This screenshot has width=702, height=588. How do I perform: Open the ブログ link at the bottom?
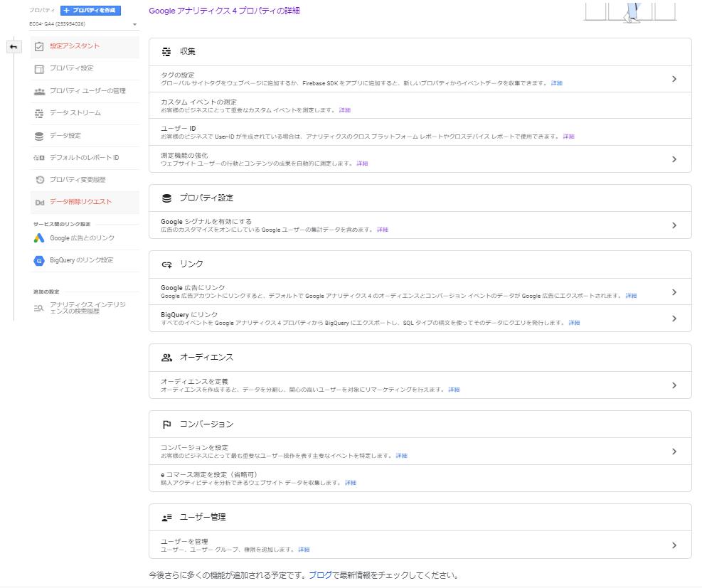[x=319, y=574]
